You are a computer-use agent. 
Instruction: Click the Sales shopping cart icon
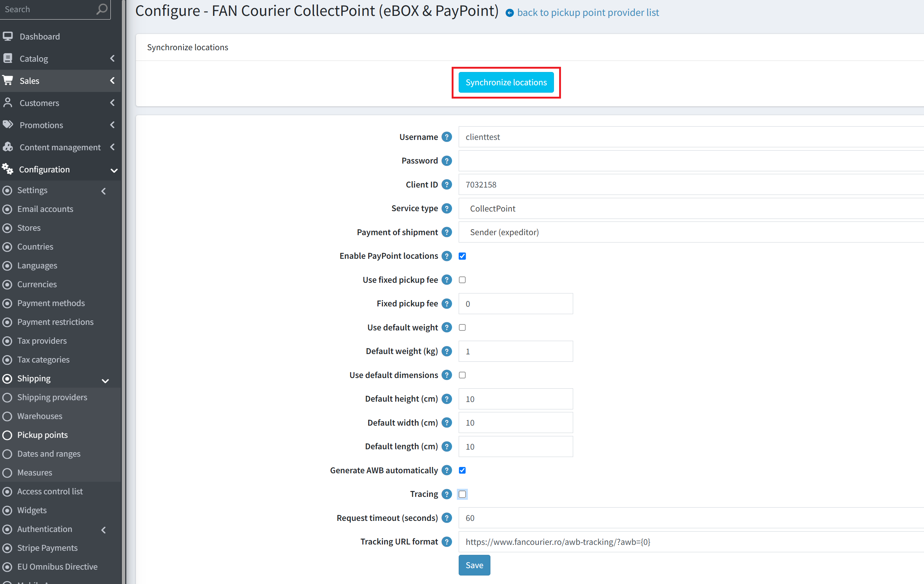point(8,80)
